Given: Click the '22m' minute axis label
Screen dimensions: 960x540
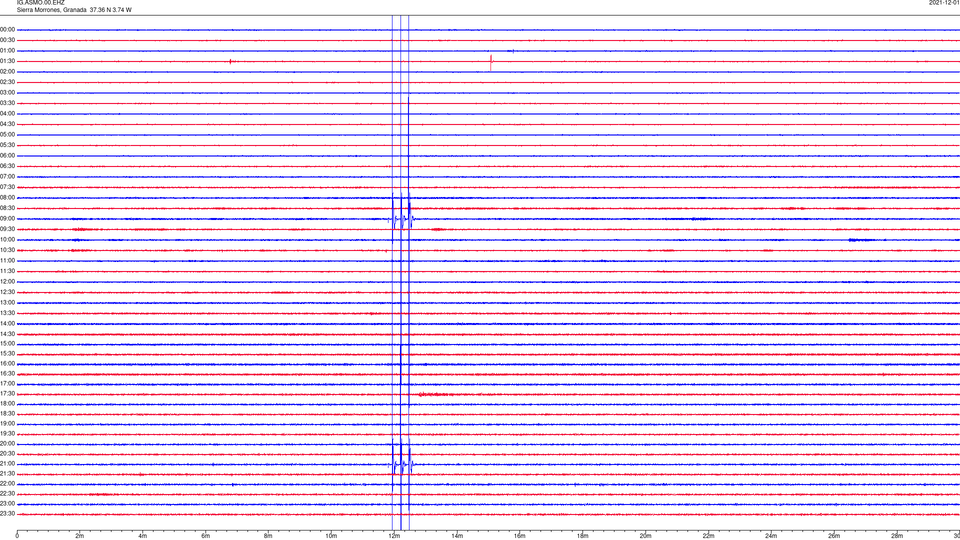Looking at the screenshot, I should (x=708, y=536).
